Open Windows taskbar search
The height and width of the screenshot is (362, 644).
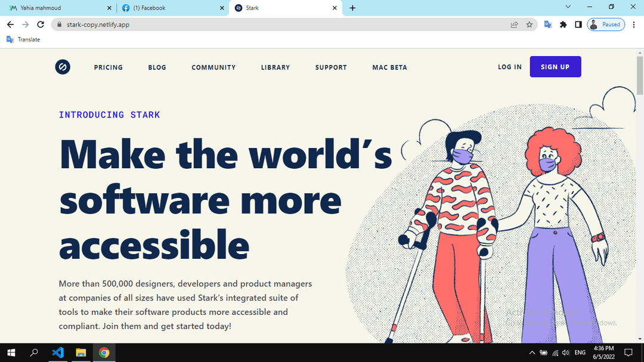pos(34,352)
